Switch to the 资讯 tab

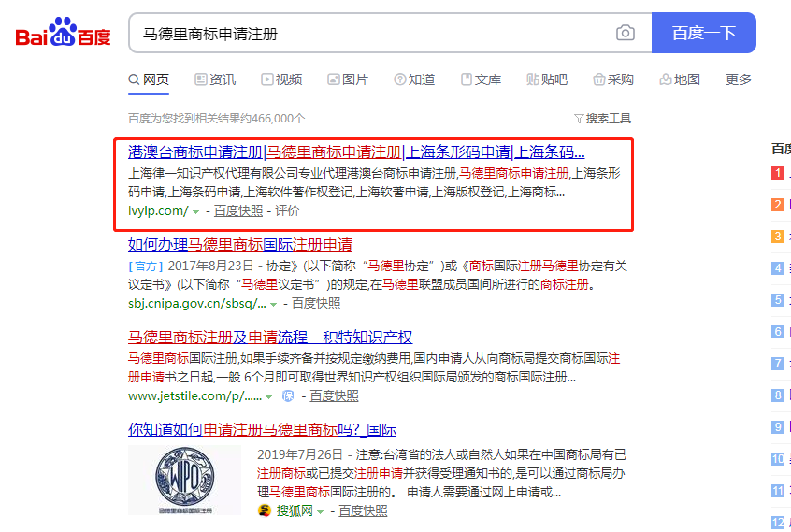pos(214,80)
